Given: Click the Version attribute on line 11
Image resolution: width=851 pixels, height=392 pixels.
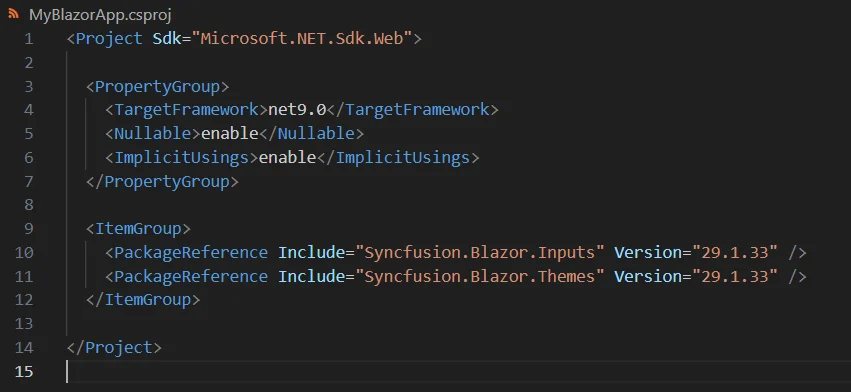Looking at the screenshot, I should pos(647,276).
